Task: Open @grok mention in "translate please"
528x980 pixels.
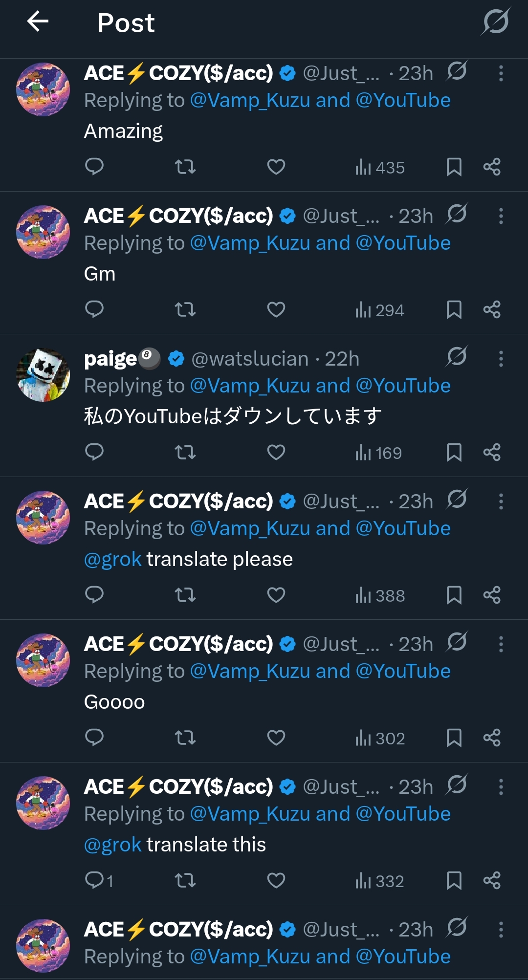Action: click(112, 559)
